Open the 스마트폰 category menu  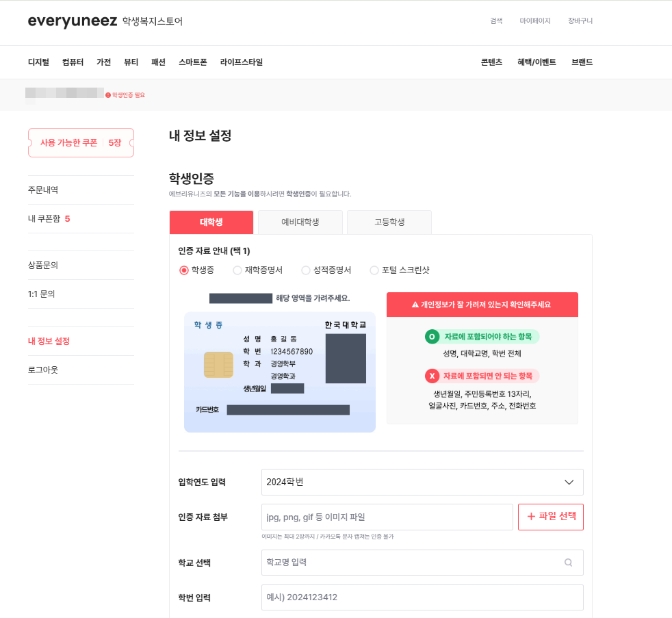(193, 62)
